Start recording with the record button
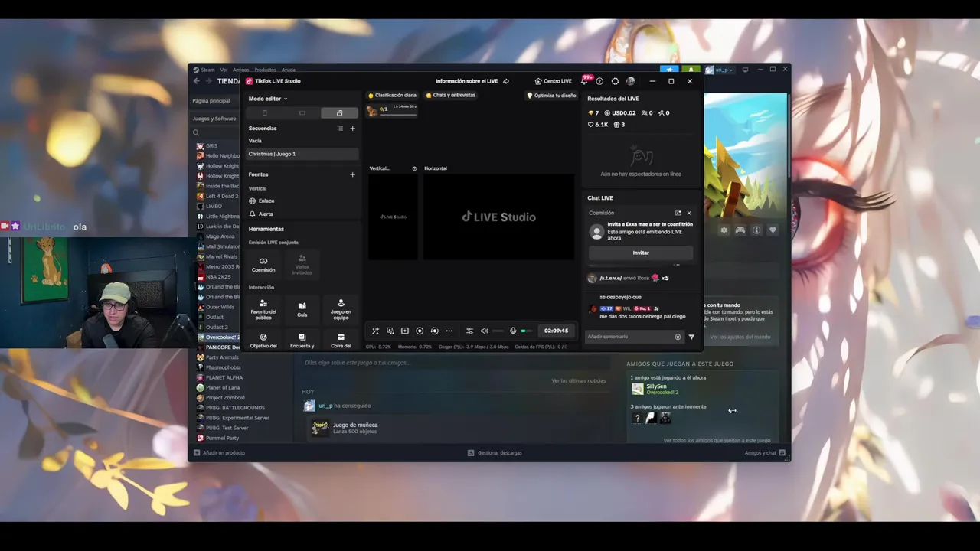 click(x=420, y=331)
